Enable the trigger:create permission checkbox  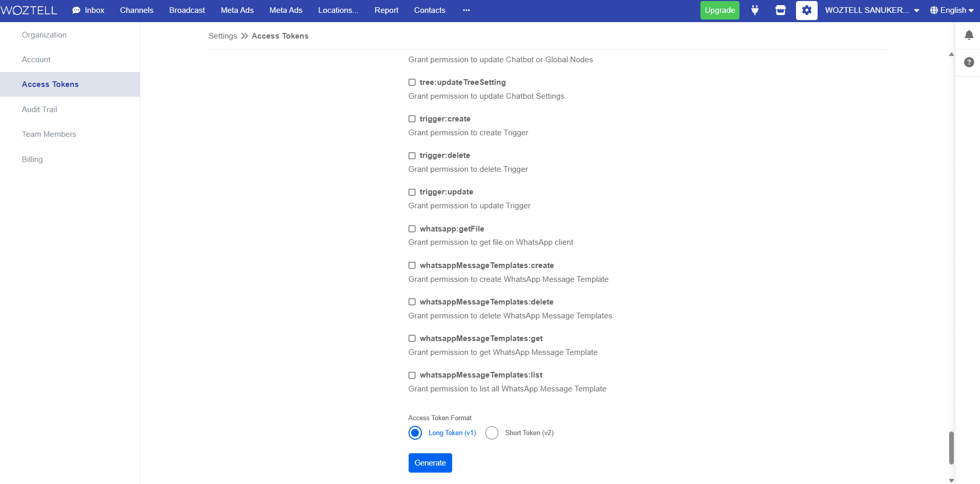click(x=412, y=119)
